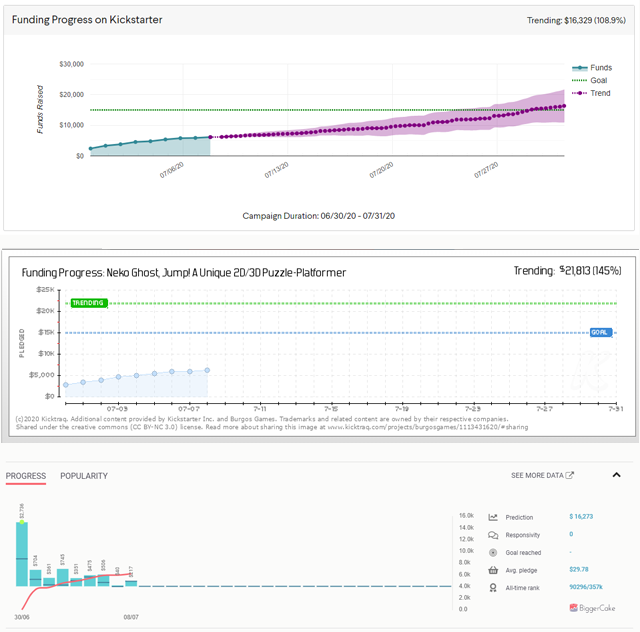This screenshot has width=640, height=632.
Task: Click the first teal Funds data point
Action: (x=91, y=149)
